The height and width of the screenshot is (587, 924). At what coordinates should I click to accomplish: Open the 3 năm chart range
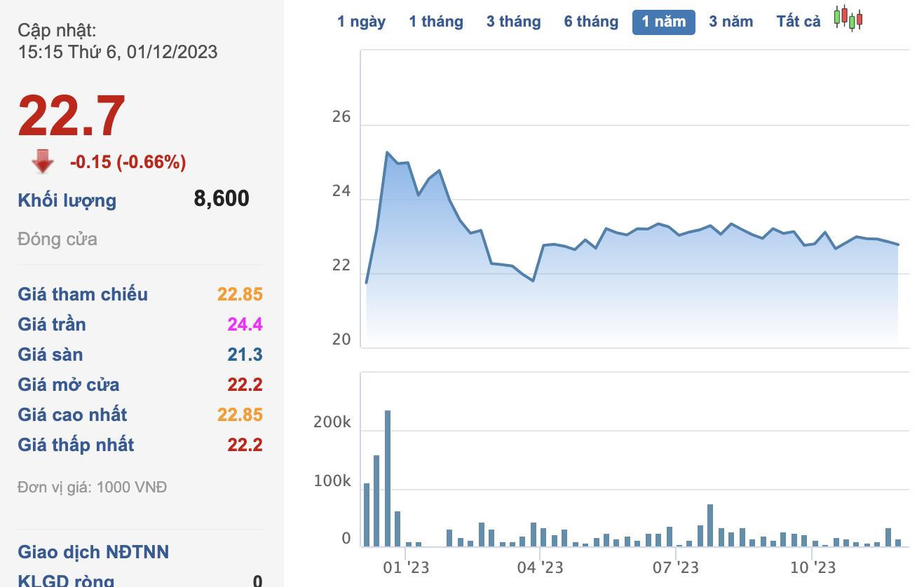coord(731,22)
